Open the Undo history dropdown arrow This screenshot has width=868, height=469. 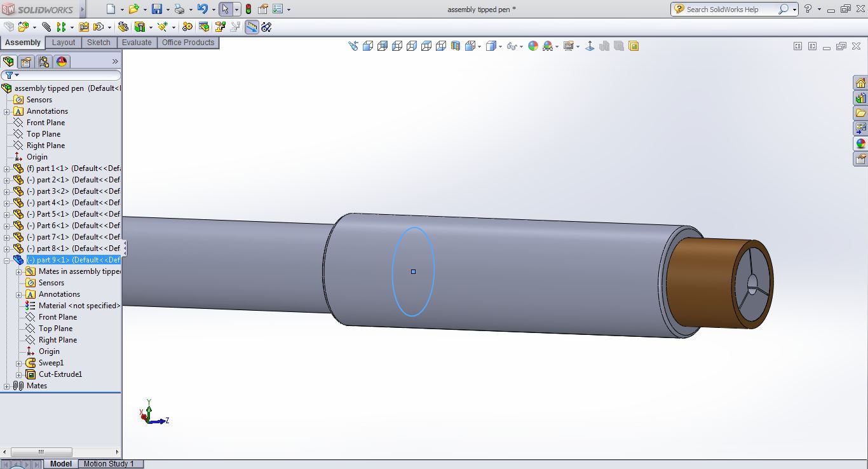[x=213, y=10]
